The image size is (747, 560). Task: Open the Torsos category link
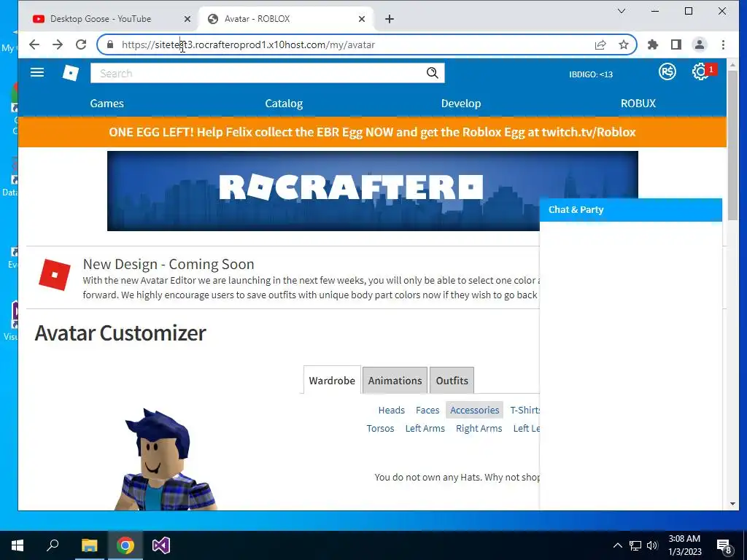click(380, 428)
